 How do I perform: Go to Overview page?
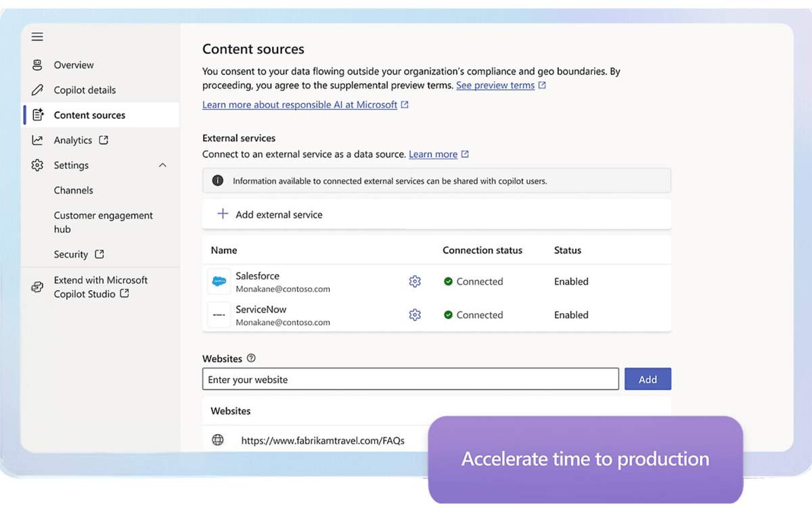point(74,65)
